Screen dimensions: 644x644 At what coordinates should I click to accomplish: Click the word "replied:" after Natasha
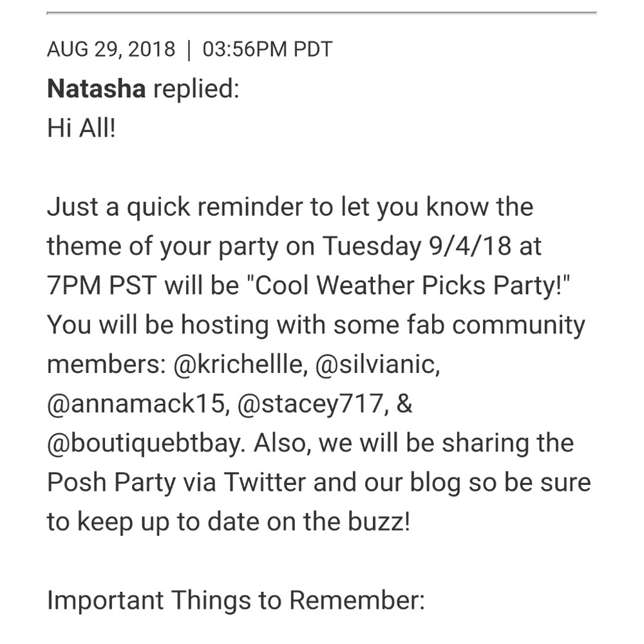click(x=196, y=89)
